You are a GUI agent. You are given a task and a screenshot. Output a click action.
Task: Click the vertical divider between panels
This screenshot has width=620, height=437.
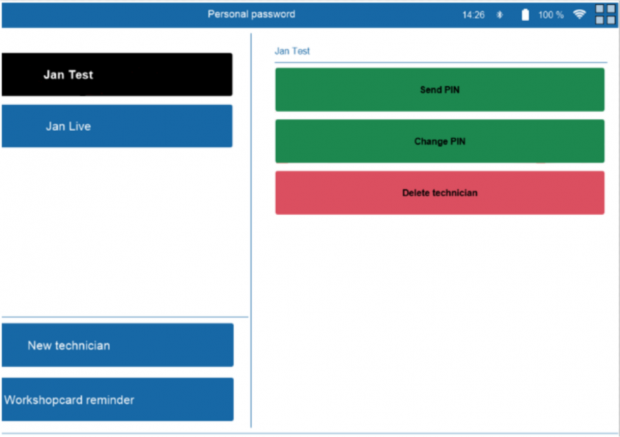click(251, 250)
